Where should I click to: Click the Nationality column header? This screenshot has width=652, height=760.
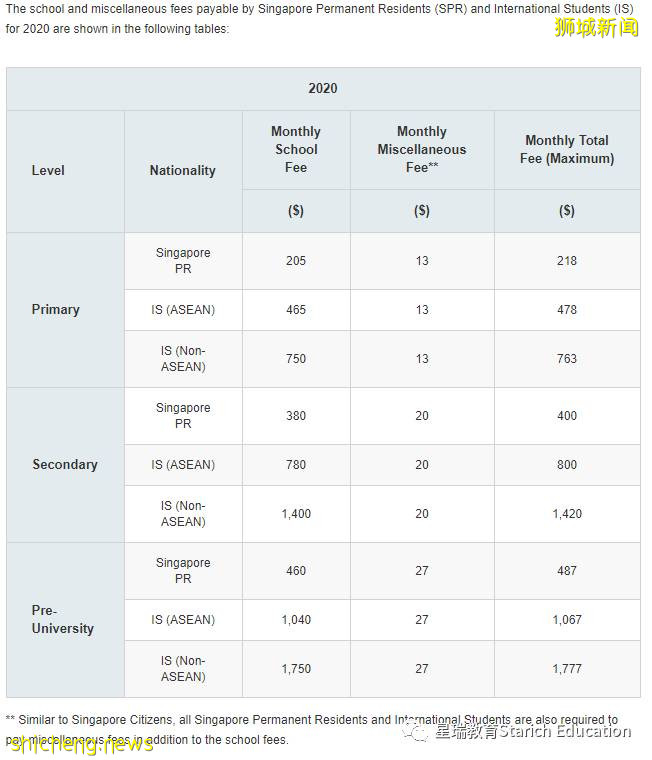pyautogui.click(x=182, y=170)
